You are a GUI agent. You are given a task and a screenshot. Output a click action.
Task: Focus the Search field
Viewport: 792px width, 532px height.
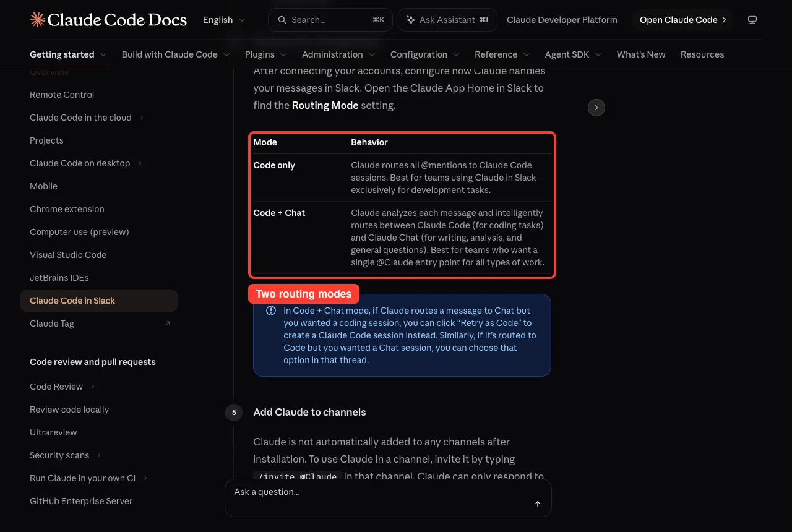pyautogui.click(x=330, y=20)
